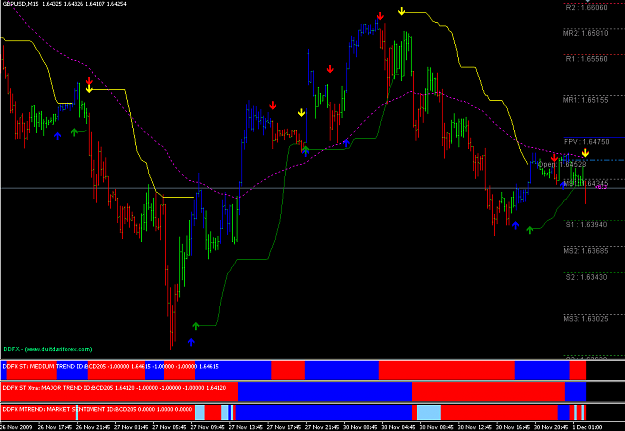Click the 27 Nov 09:45 time label
This screenshot has width=625, height=431.
[208, 427]
